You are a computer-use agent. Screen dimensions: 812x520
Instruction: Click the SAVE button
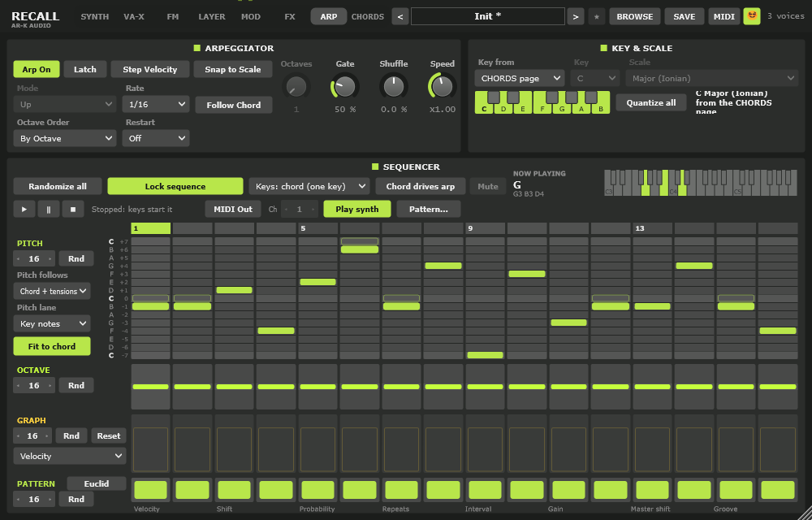tap(684, 16)
